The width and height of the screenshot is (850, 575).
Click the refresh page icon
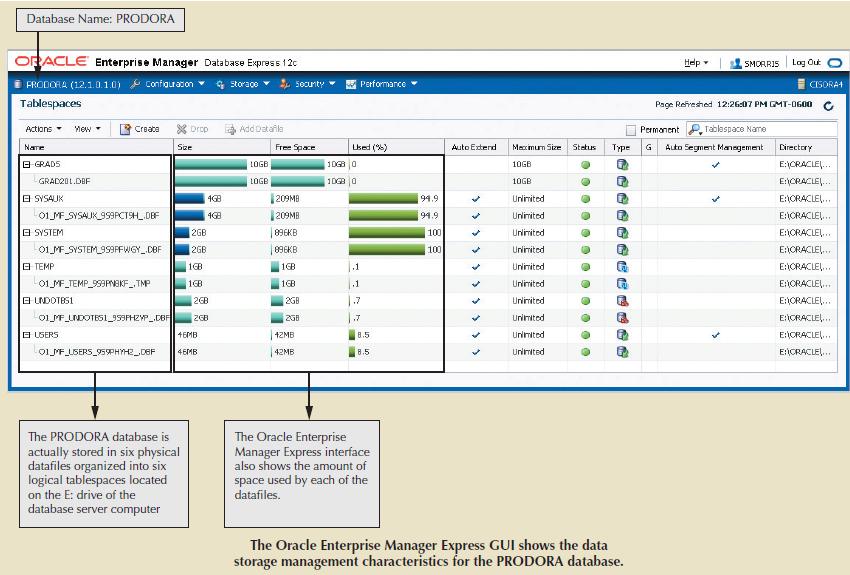pyautogui.click(x=828, y=106)
